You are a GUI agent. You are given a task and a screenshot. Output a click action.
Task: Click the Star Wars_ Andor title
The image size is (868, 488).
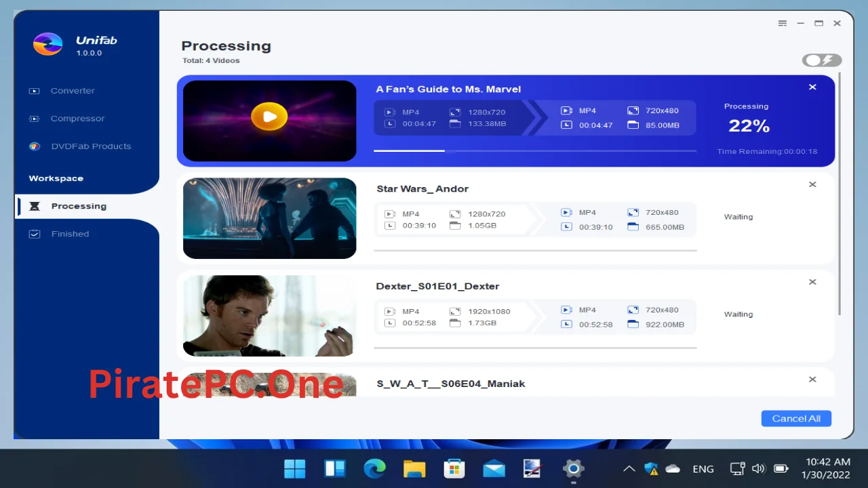(x=422, y=189)
